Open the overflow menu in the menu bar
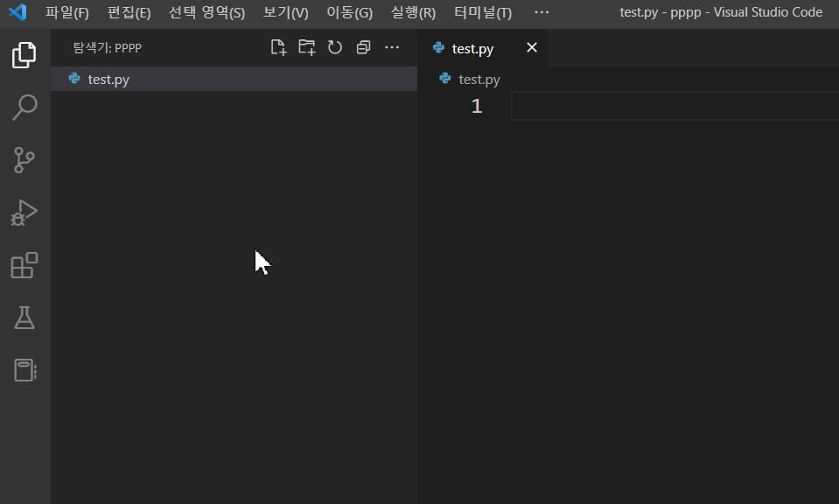Image resolution: width=839 pixels, height=504 pixels. click(x=541, y=12)
